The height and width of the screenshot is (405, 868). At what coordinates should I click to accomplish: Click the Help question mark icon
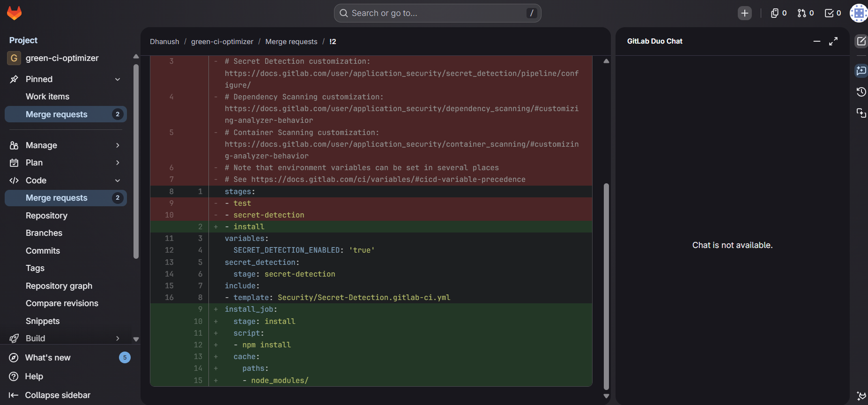(x=14, y=376)
